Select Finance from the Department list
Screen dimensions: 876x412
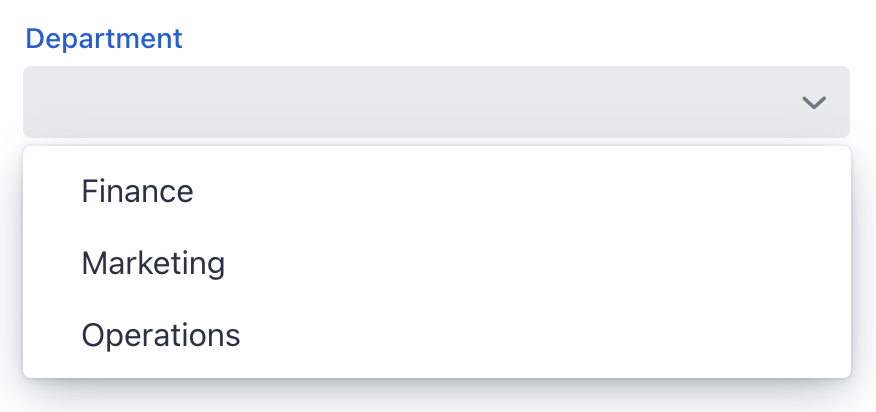pyautogui.click(x=138, y=191)
